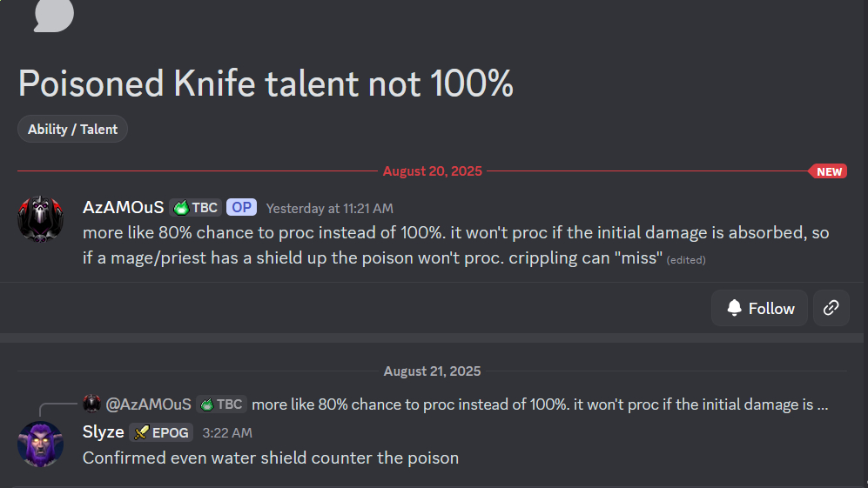Click the forum post speech bubble icon
868x488 pixels.
53,15
